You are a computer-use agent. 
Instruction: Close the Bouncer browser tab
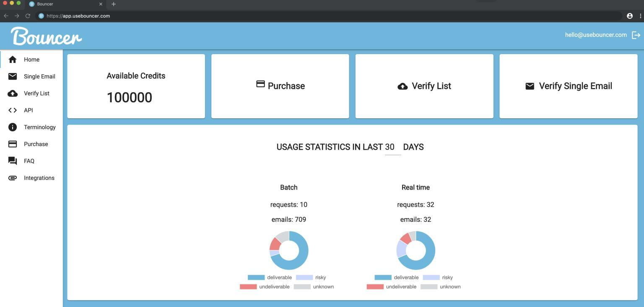click(101, 4)
